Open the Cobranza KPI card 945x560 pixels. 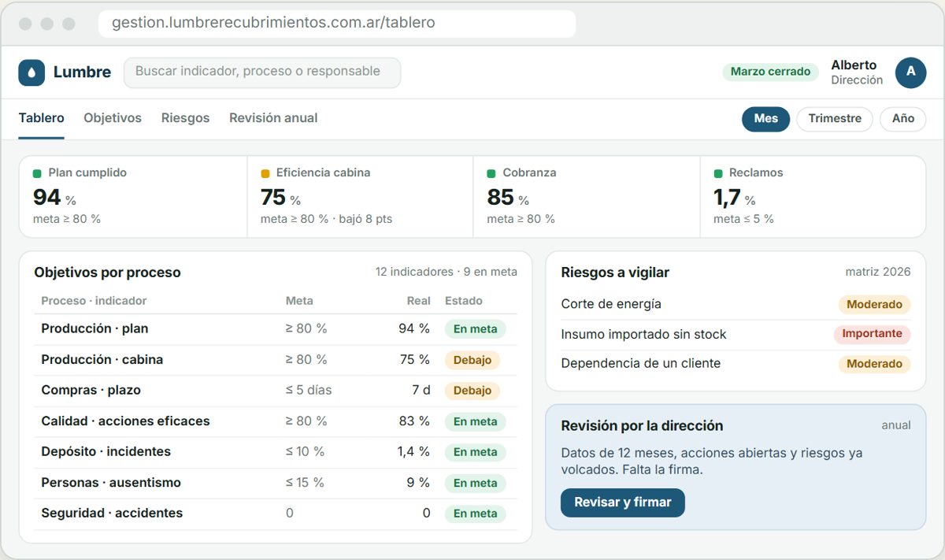click(587, 196)
